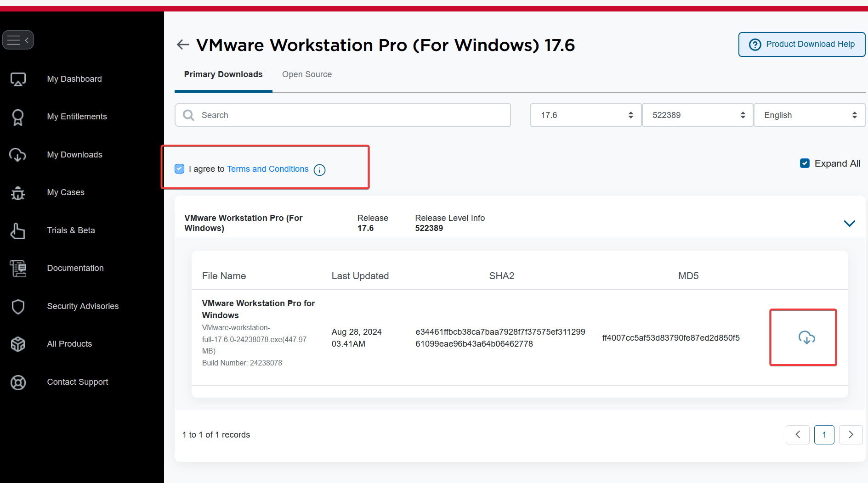Go back using the arrow beside title
Screen dimensions: 868x483
click(x=183, y=45)
